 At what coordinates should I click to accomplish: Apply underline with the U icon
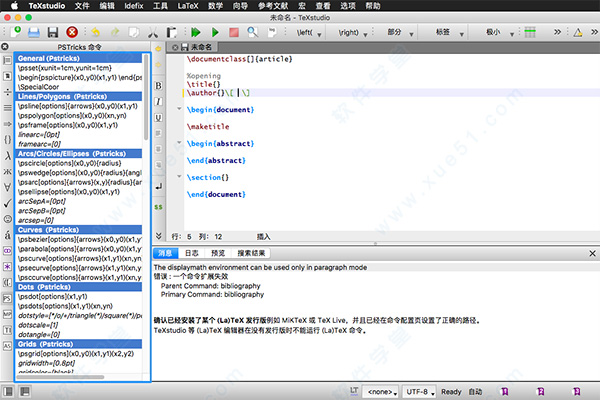158,118
